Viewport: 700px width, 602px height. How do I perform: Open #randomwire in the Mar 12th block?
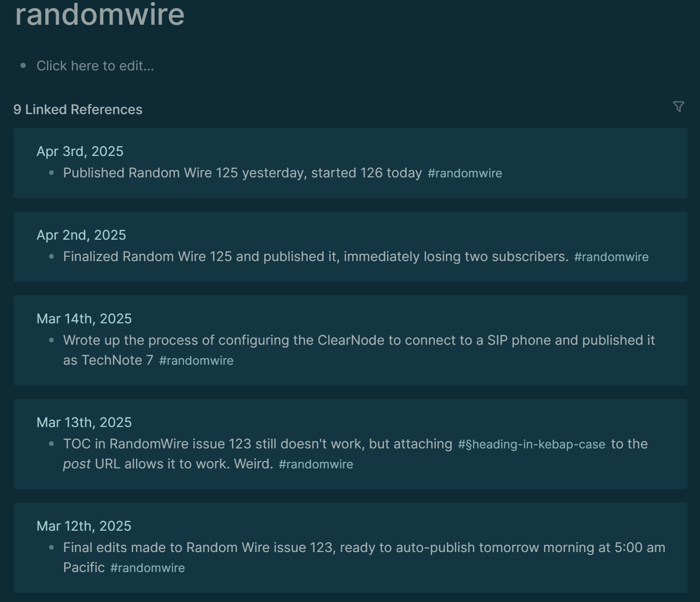click(x=148, y=567)
